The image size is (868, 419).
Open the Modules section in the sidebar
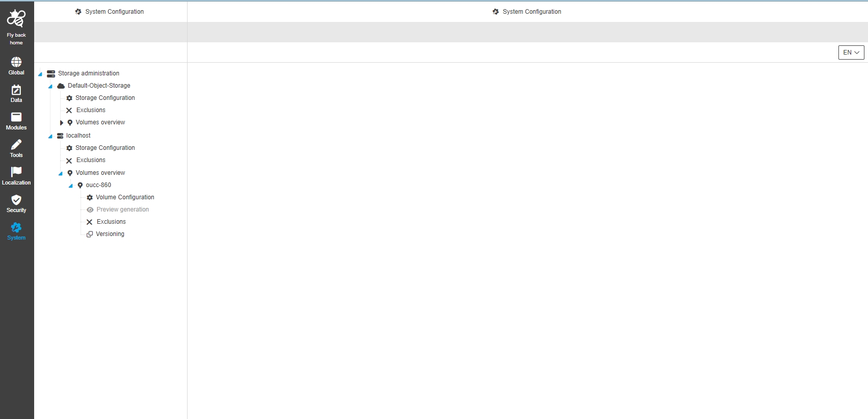point(16,121)
